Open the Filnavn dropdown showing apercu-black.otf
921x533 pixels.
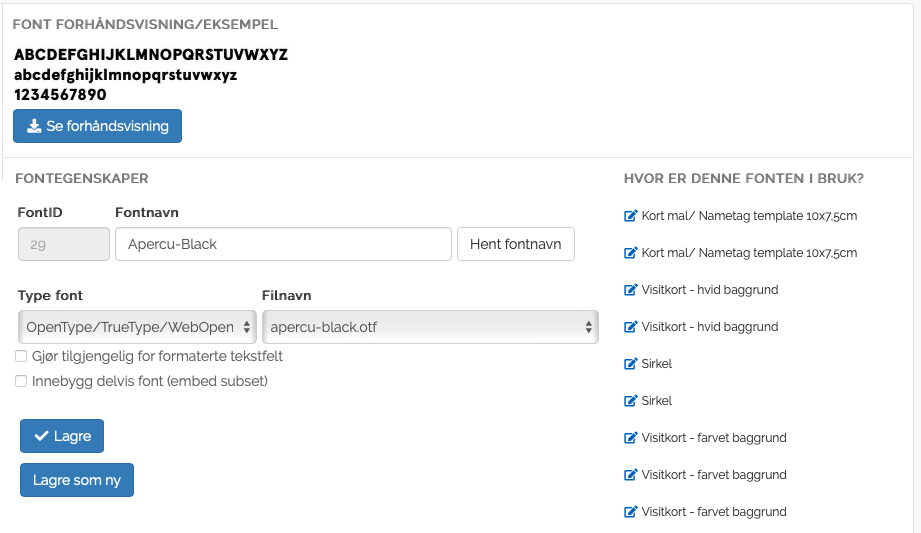429,327
